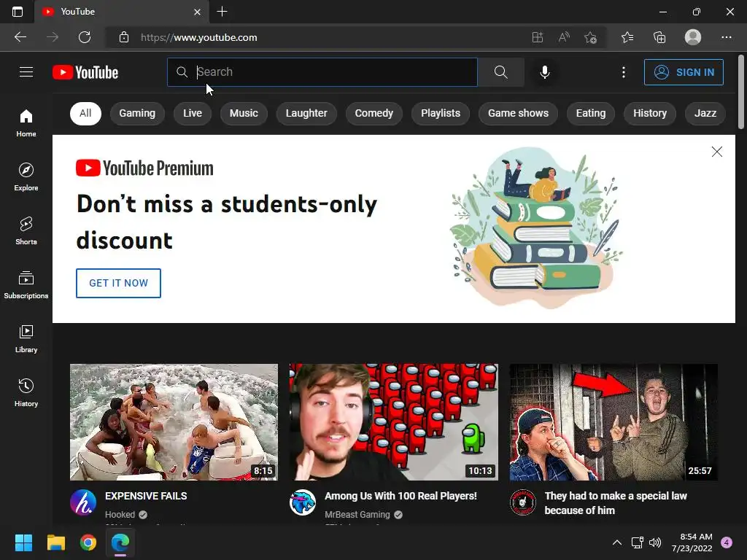Open Google Chrome from taskbar
Viewport: 747px width, 560px height.
click(88, 542)
